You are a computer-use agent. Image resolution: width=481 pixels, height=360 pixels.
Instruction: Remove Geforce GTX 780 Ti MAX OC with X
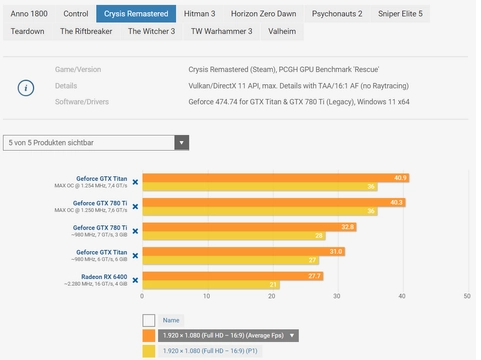(135, 207)
